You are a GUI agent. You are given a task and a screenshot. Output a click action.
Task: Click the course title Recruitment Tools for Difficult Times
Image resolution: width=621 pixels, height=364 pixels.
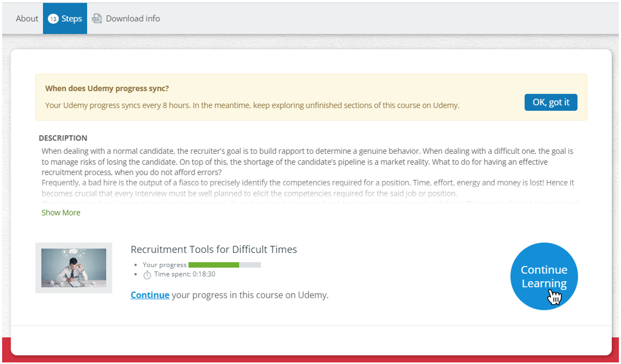coord(214,249)
